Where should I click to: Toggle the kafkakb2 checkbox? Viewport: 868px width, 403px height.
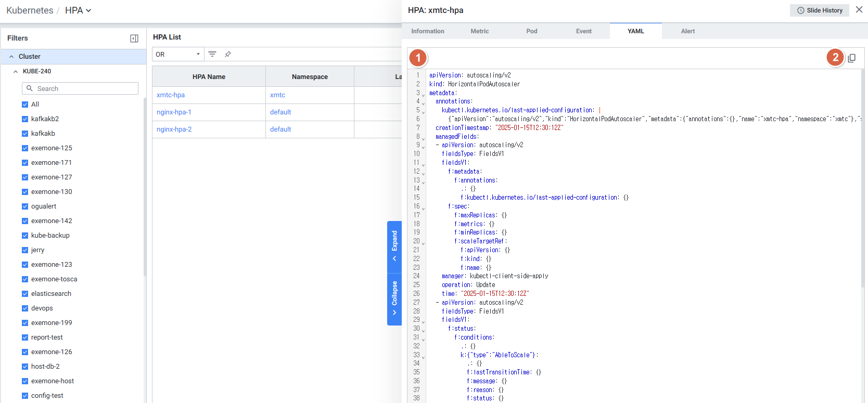25,119
